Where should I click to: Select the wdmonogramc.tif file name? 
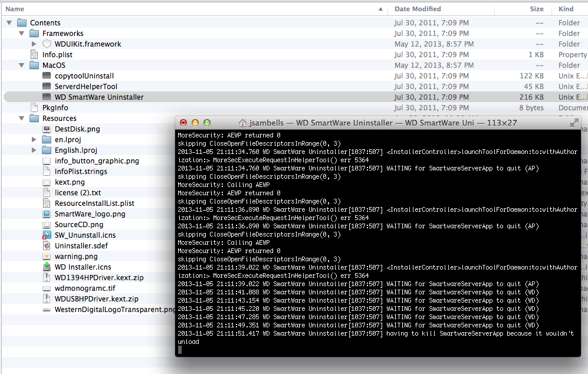pos(85,288)
